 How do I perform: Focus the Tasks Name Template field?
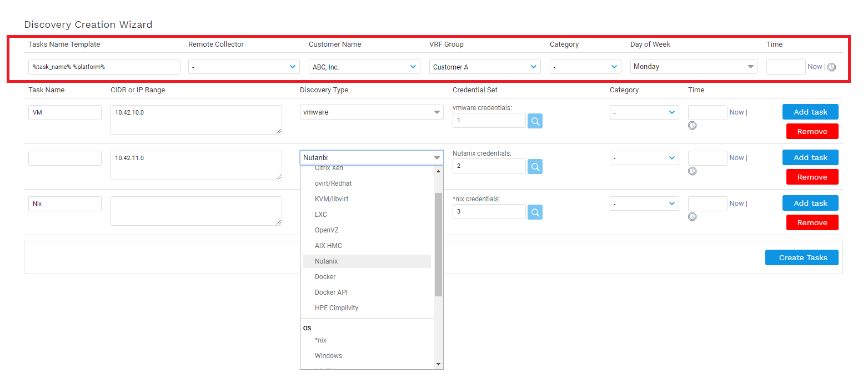pos(104,67)
